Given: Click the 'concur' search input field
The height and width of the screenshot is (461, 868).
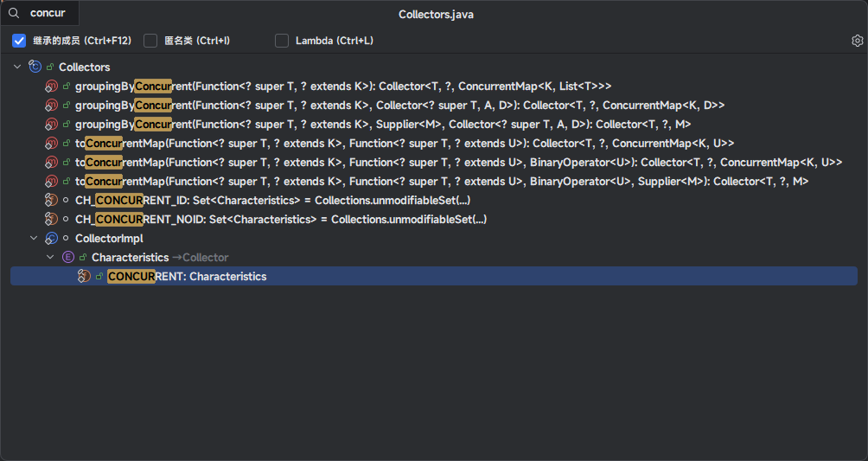Looking at the screenshot, I should coord(48,14).
